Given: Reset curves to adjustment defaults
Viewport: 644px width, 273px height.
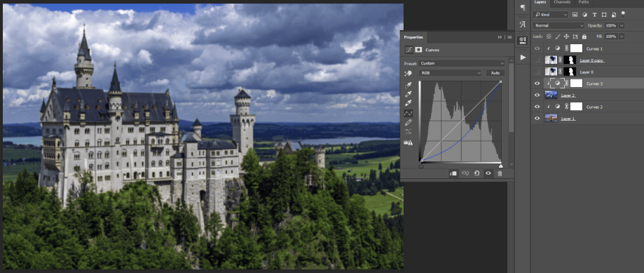Looking at the screenshot, I should pos(477,173).
